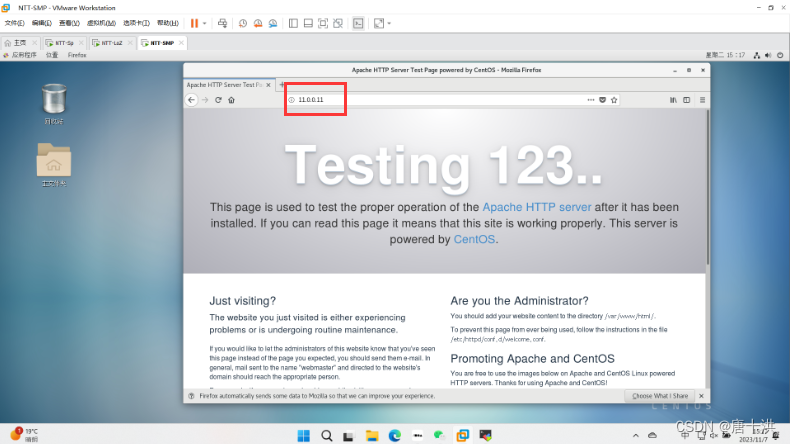Open Windows search from the taskbar
791x444 pixels.
click(x=327, y=435)
